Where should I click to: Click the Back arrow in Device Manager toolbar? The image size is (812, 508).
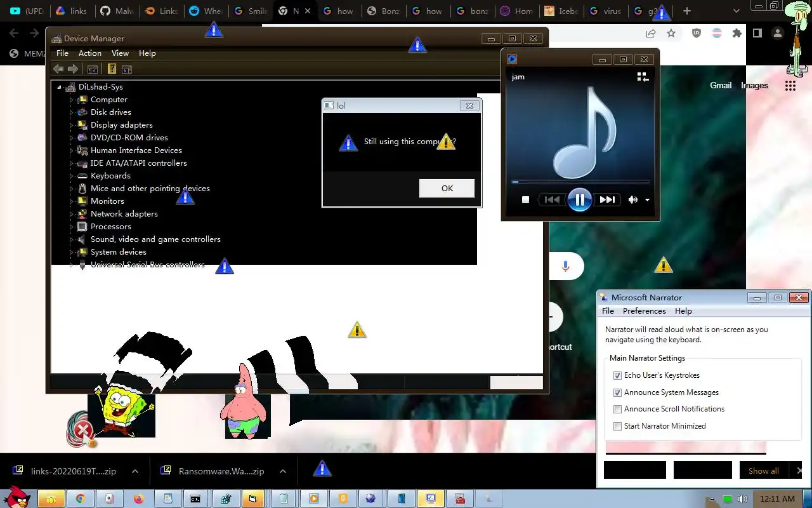[58, 69]
